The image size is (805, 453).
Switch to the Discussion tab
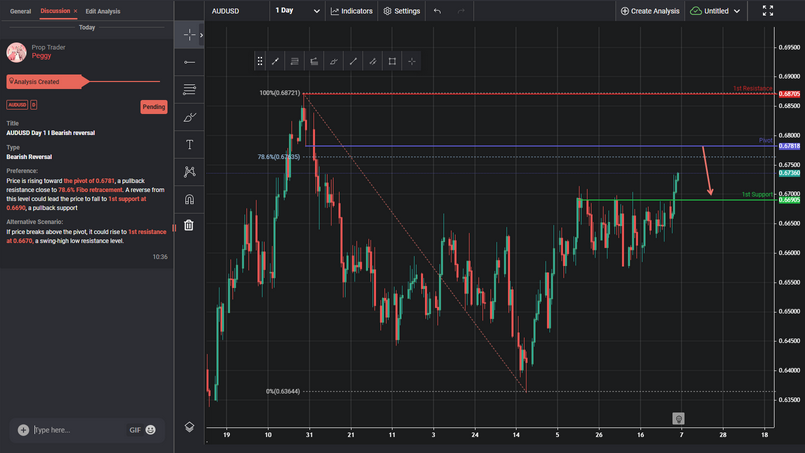click(x=55, y=11)
